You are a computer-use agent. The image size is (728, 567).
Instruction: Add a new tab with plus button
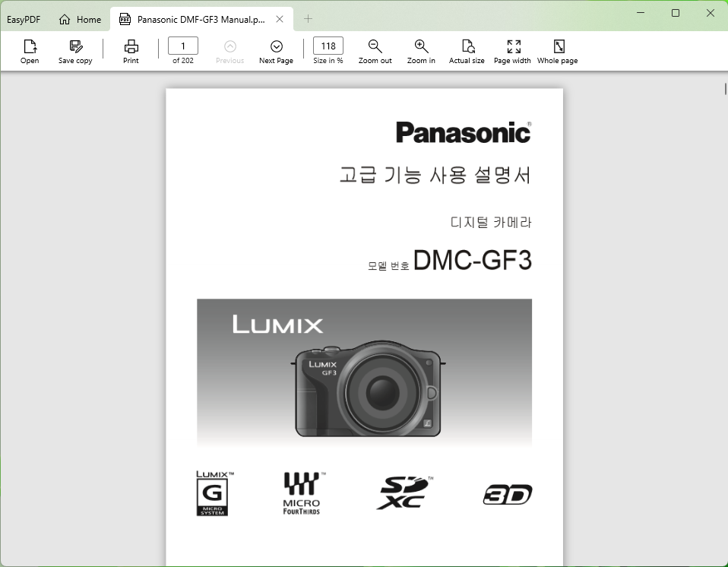pyautogui.click(x=308, y=19)
